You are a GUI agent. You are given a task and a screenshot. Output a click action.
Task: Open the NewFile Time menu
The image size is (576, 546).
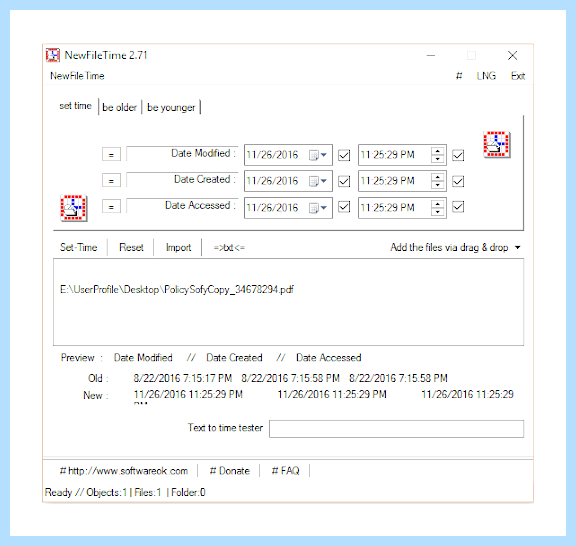pyautogui.click(x=77, y=76)
